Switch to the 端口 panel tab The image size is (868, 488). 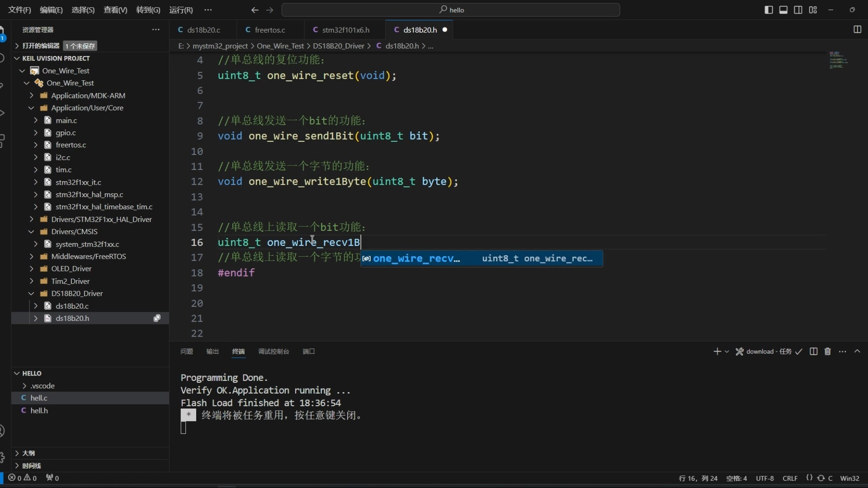(309, 352)
